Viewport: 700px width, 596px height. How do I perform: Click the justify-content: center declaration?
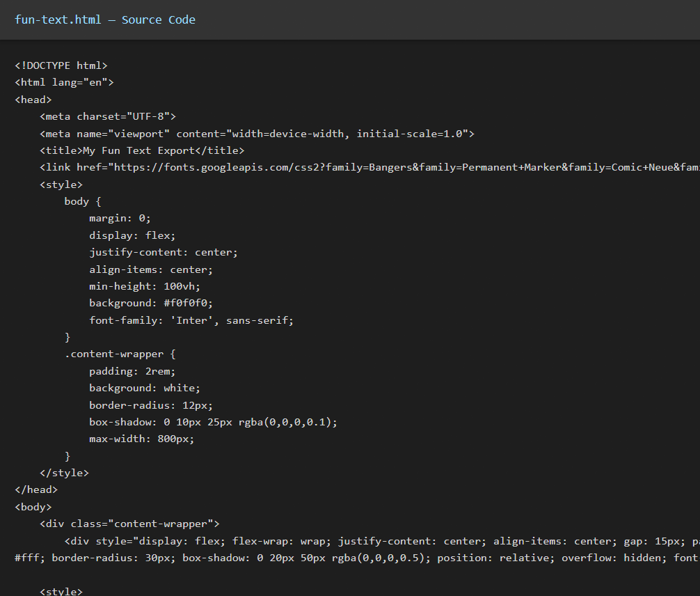click(x=164, y=252)
